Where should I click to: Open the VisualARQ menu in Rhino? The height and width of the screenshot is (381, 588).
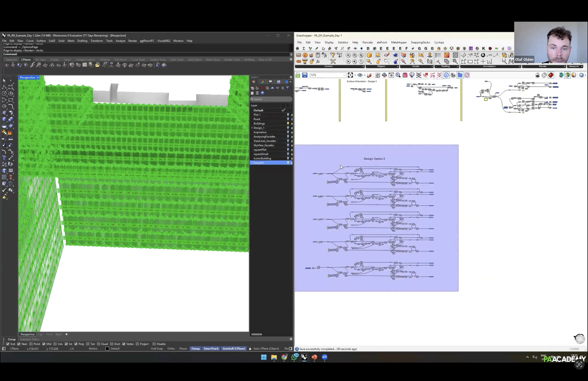[x=164, y=41]
